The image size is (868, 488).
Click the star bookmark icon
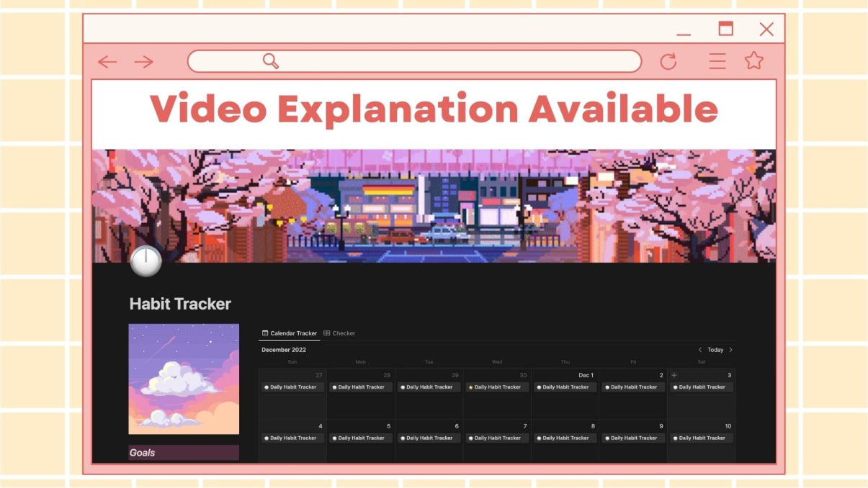pyautogui.click(x=754, y=60)
